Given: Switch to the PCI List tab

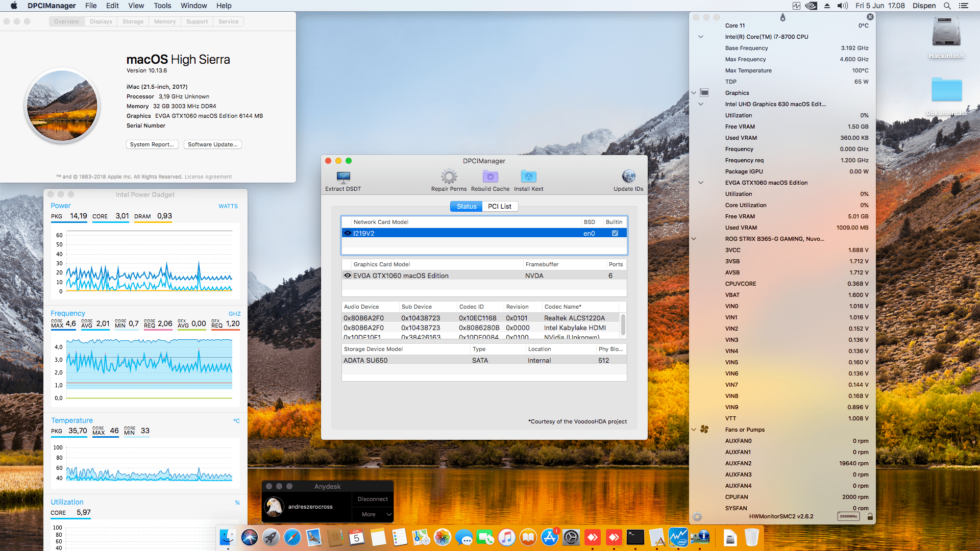Looking at the screenshot, I should [500, 206].
